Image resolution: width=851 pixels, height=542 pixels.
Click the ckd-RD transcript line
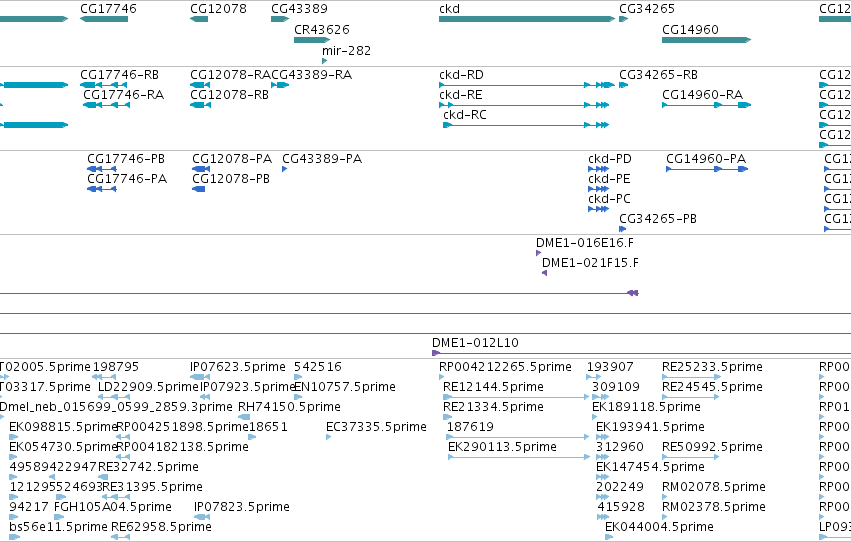[527, 85]
